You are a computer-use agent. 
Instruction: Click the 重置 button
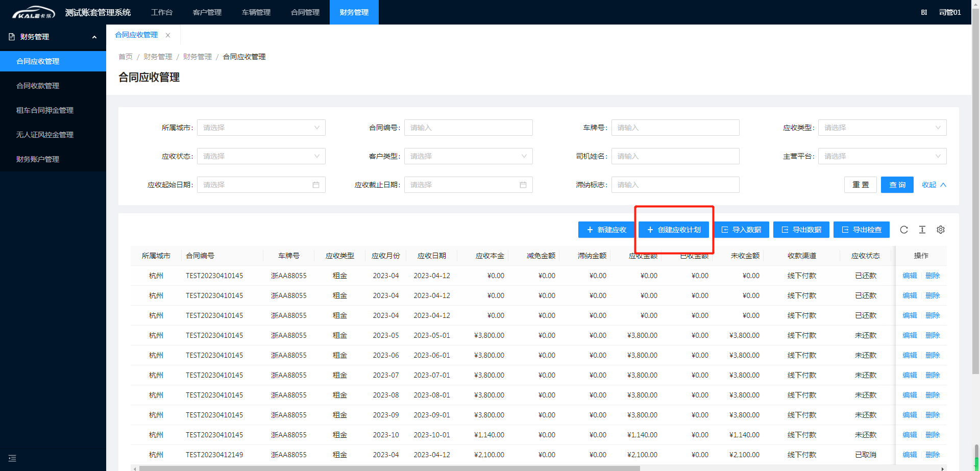tap(861, 185)
